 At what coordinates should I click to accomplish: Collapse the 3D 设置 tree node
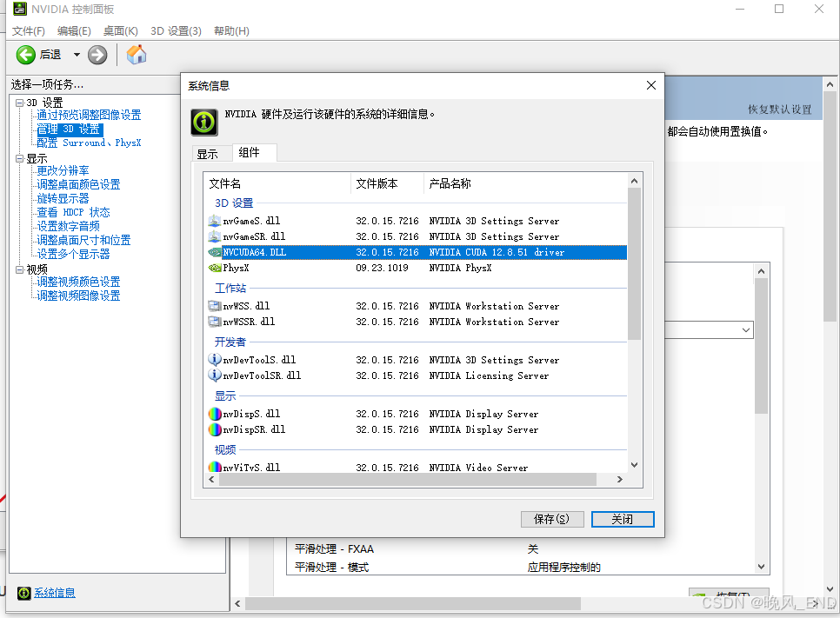tap(20, 103)
